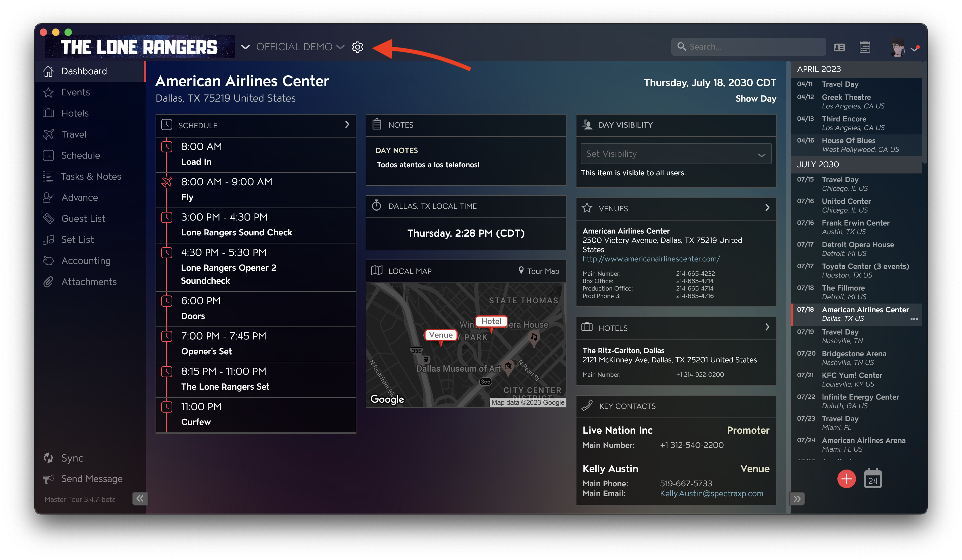Click 11:00 PM Curfew schedule entry

256,415
